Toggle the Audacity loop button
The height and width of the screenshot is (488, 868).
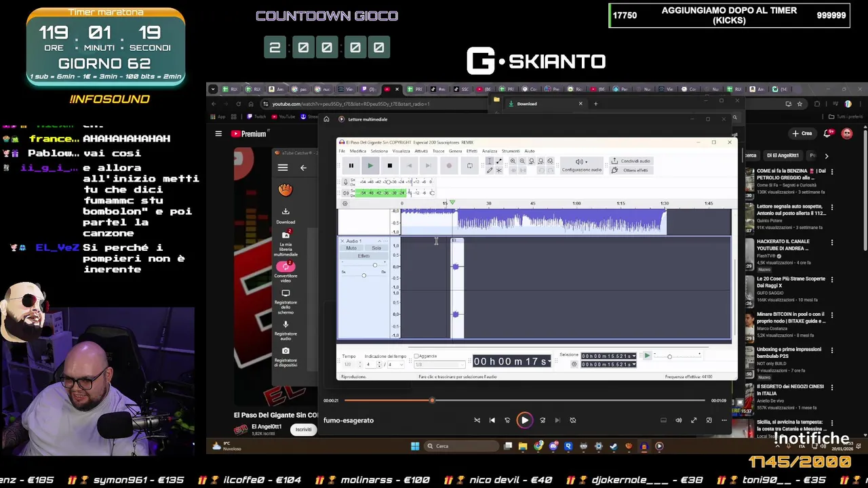pyautogui.click(x=469, y=165)
